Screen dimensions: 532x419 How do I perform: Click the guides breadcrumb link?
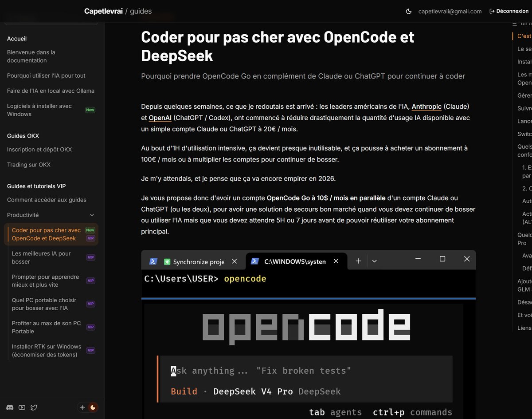[141, 11]
